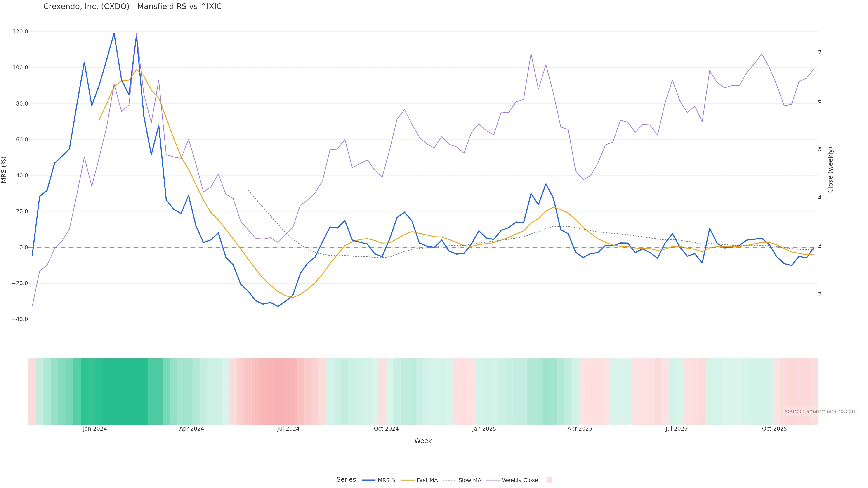This screenshot has width=868, height=488.
Task: Click the 120.0 MRS axis tick label
Action: pos(20,32)
